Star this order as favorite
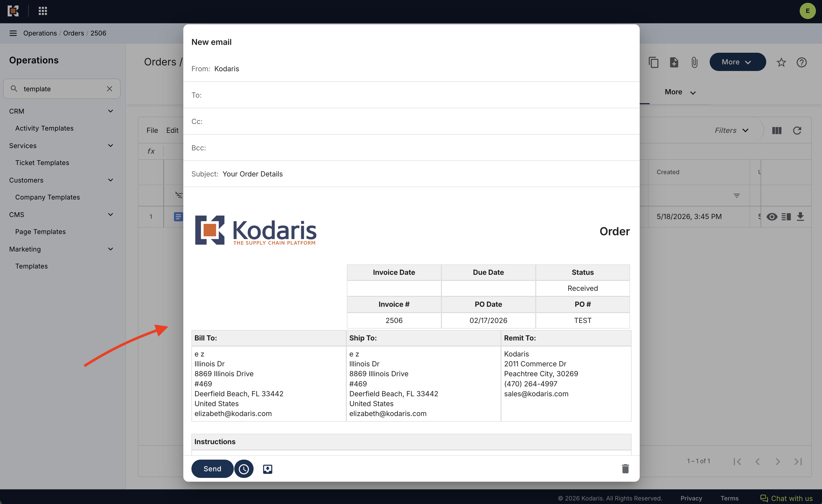This screenshot has height=504, width=822. click(x=781, y=62)
